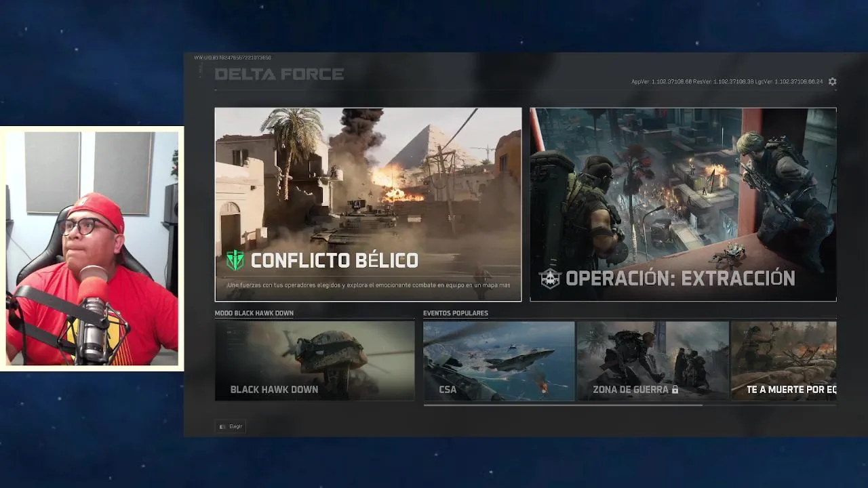This screenshot has width=868, height=488.
Task: Click the UID text at top left
Action: (x=233, y=58)
